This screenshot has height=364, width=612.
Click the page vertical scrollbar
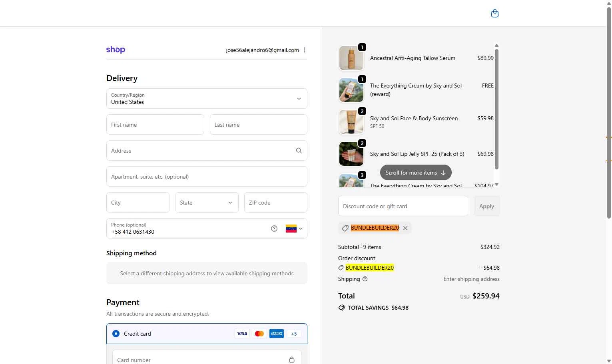[x=609, y=112]
